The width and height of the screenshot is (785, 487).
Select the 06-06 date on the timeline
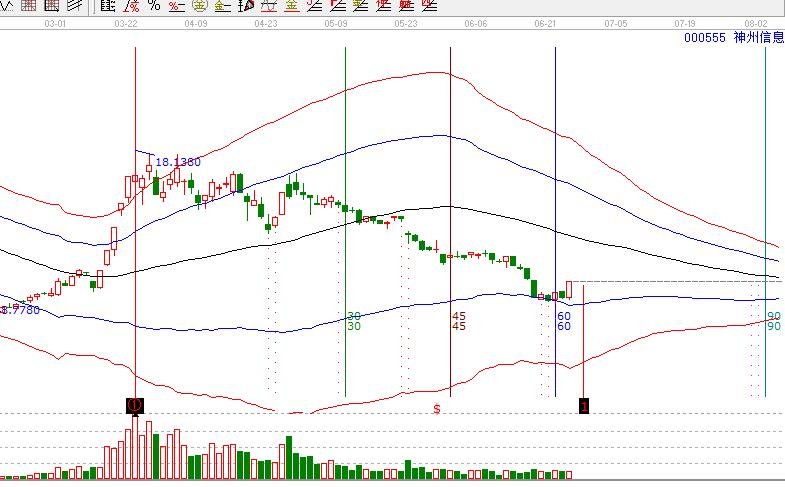(x=476, y=24)
